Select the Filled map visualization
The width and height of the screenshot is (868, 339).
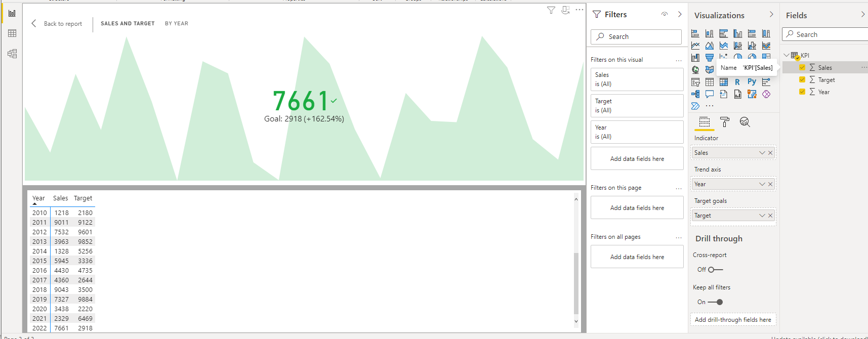(710, 70)
